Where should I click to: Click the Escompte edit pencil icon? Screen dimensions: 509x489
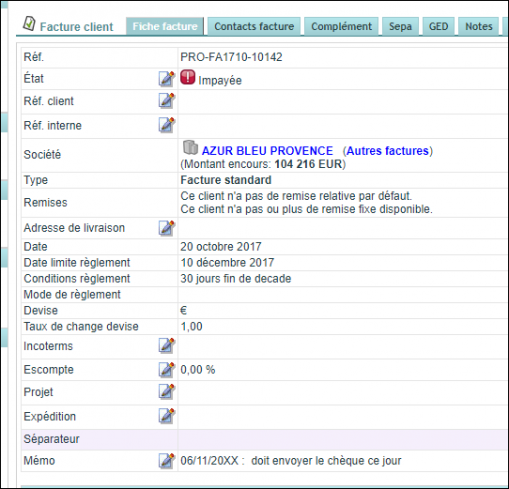click(x=167, y=370)
